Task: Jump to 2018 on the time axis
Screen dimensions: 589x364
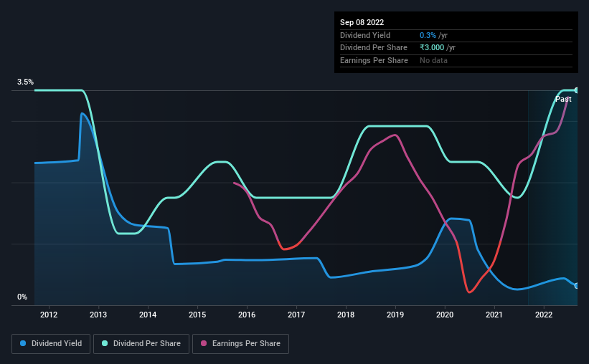Action: 346,315
